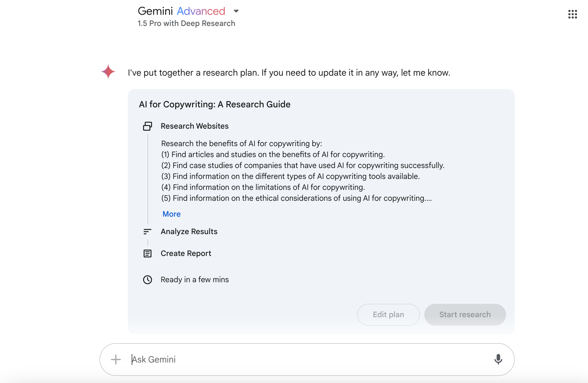
Task: Click the Gemini Advanced title text
Action: 181,11
